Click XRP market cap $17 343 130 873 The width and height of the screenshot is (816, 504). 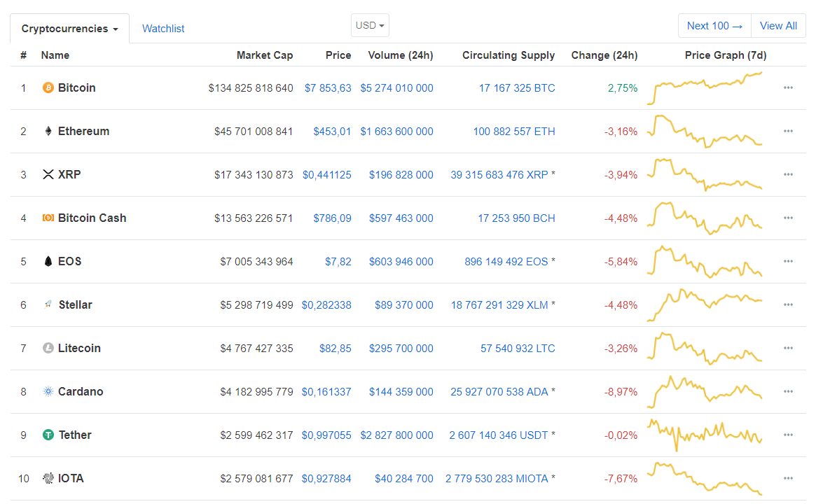tap(254, 175)
